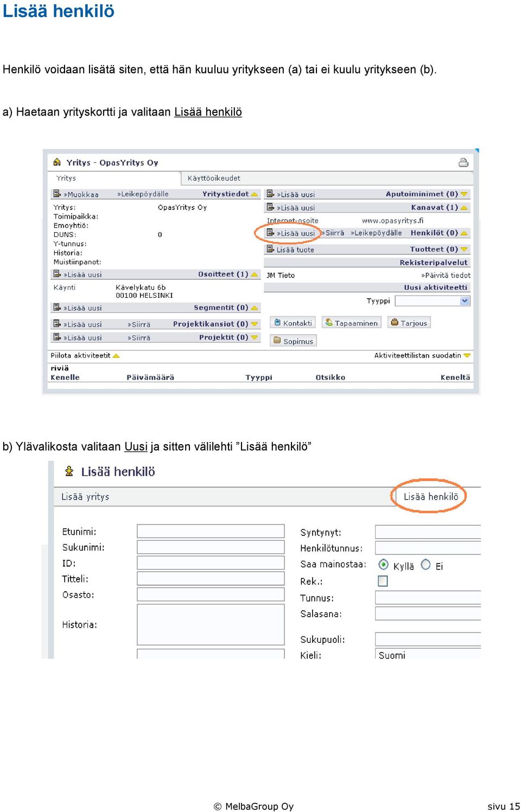The image size is (521, 812).
Task: Click the Sopimus button
Action: 293,341
